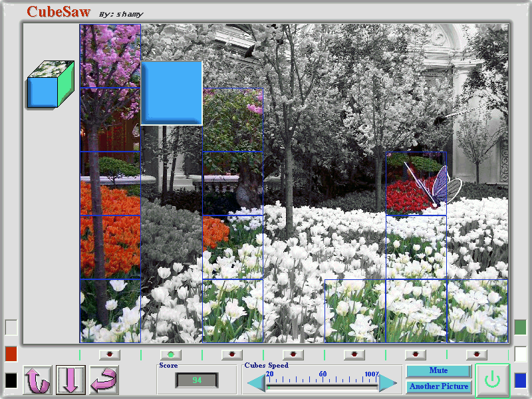This screenshot has width=532, height=399.
Task: Click the score display showing 94
Action: click(197, 380)
